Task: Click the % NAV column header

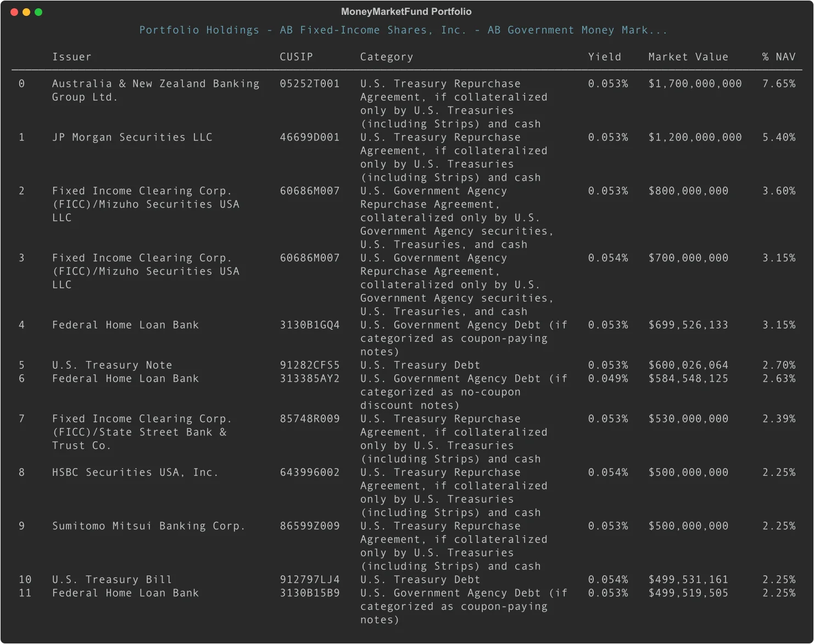Action: pyautogui.click(x=779, y=57)
